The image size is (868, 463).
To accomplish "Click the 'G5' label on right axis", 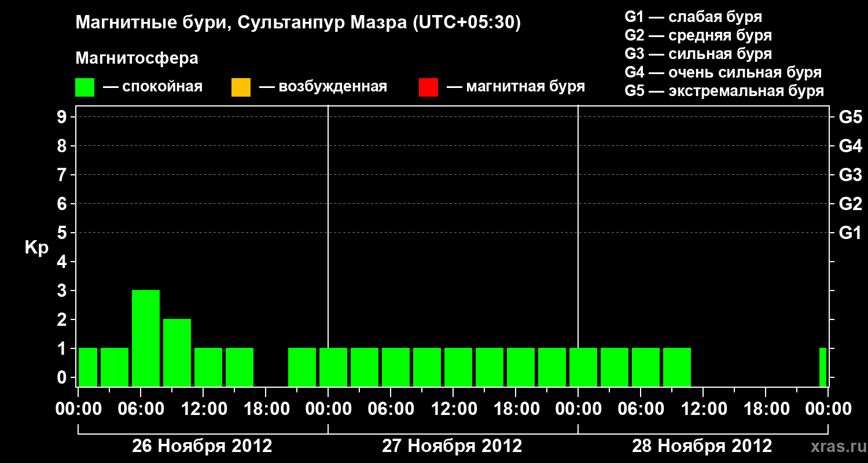I will 850,117.
